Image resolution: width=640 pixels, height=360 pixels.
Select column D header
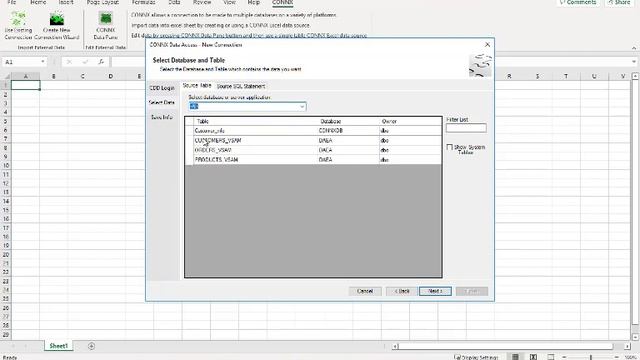click(111, 76)
